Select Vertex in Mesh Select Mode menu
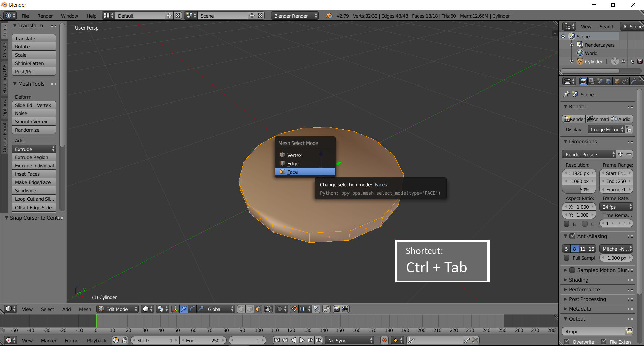Image resolution: width=644 pixels, height=346 pixels. (305, 155)
